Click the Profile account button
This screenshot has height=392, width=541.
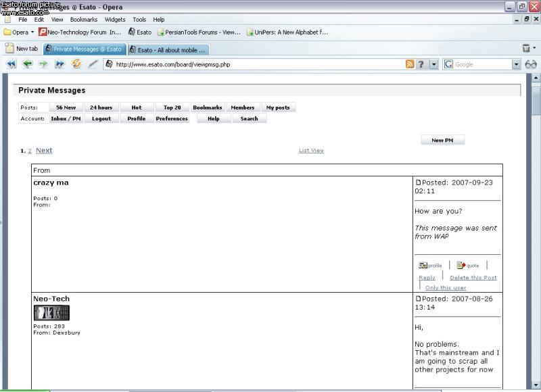(x=137, y=118)
